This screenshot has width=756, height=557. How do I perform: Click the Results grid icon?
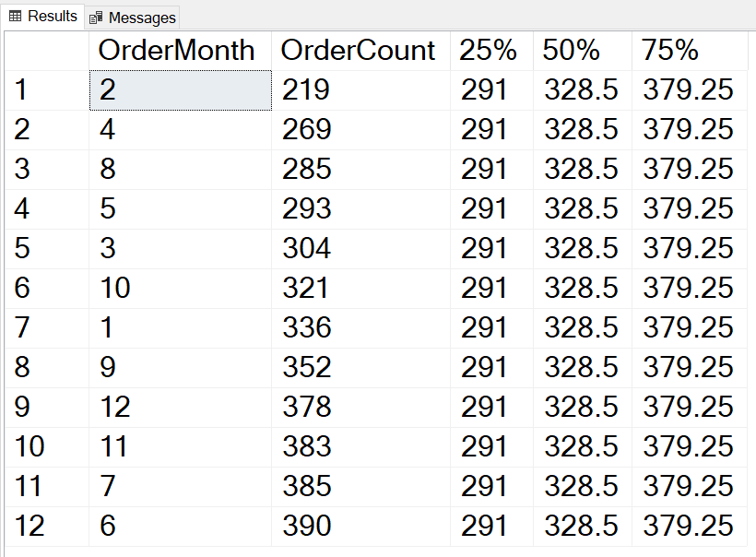(x=15, y=17)
